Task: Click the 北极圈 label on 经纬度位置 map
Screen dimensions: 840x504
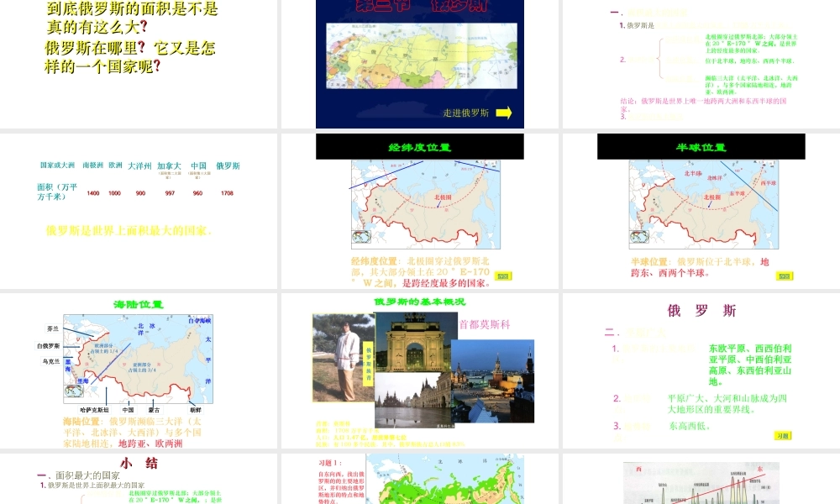Action: coord(443,197)
